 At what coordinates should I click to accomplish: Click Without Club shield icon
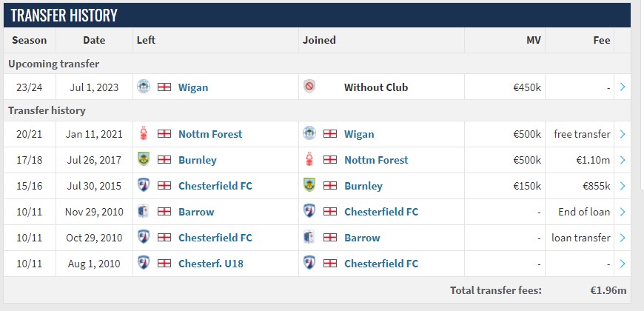309,87
